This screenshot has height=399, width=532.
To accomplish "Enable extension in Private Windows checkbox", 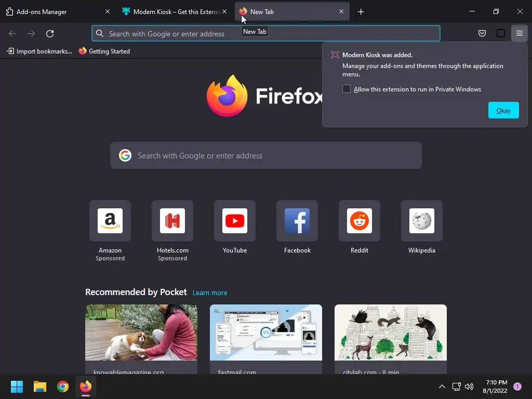I will [347, 89].
